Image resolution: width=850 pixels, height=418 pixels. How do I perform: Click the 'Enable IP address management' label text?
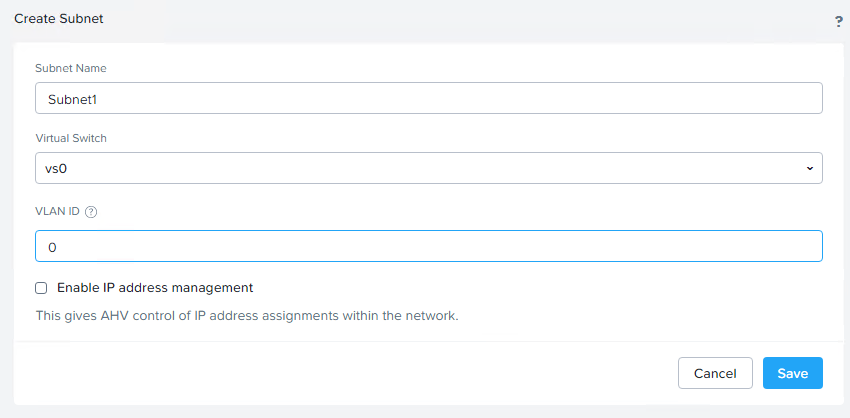coord(155,288)
